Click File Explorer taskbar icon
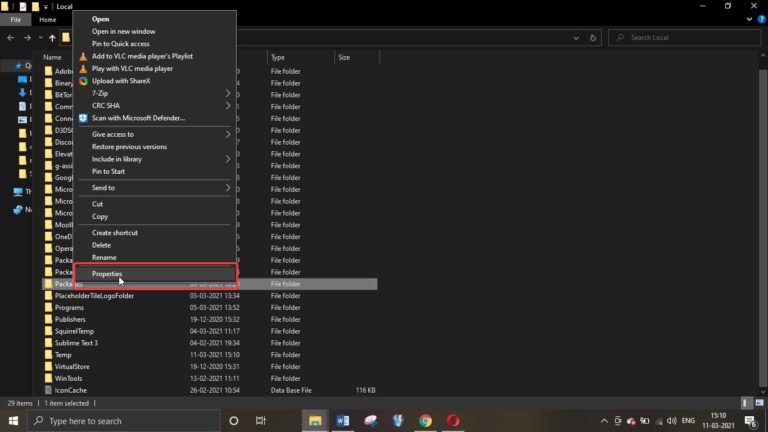The image size is (768, 432). coord(315,421)
